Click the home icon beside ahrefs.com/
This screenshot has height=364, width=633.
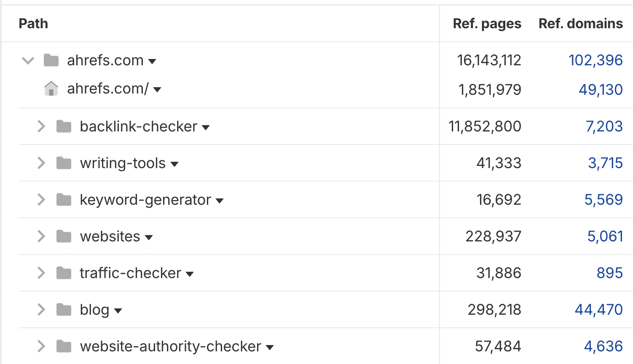click(51, 88)
